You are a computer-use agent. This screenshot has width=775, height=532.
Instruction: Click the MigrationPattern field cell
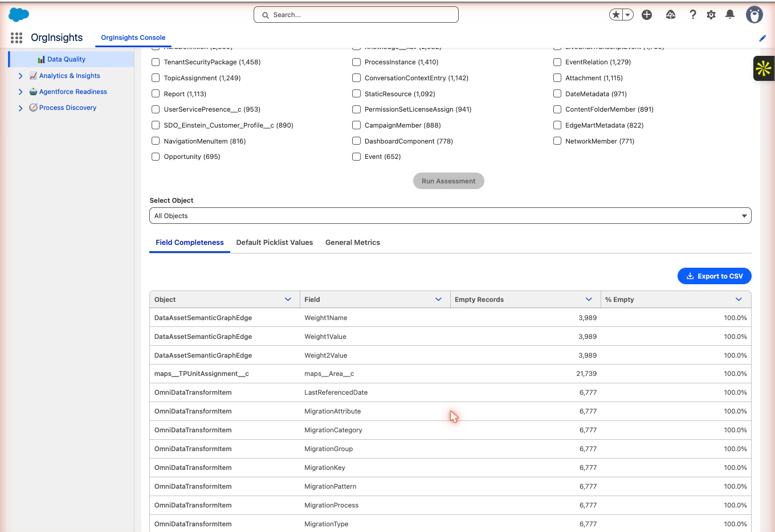click(x=374, y=486)
